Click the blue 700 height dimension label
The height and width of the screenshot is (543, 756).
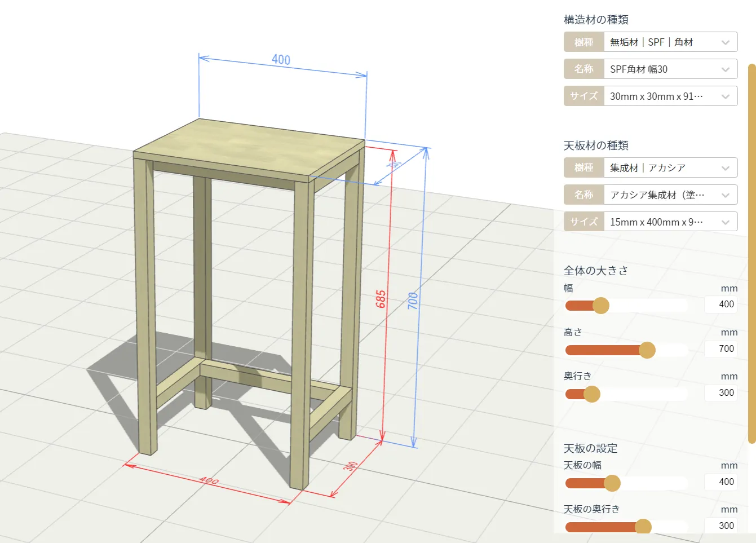pyautogui.click(x=413, y=300)
